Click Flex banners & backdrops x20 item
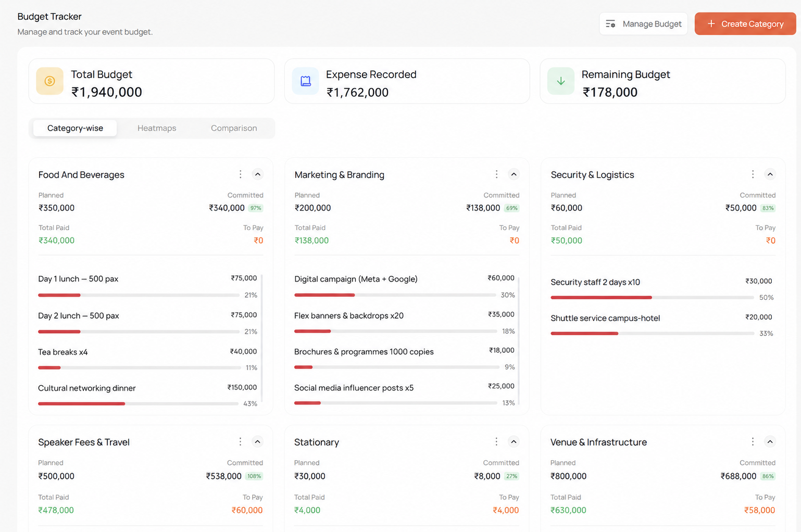This screenshot has width=801, height=532. click(404, 323)
